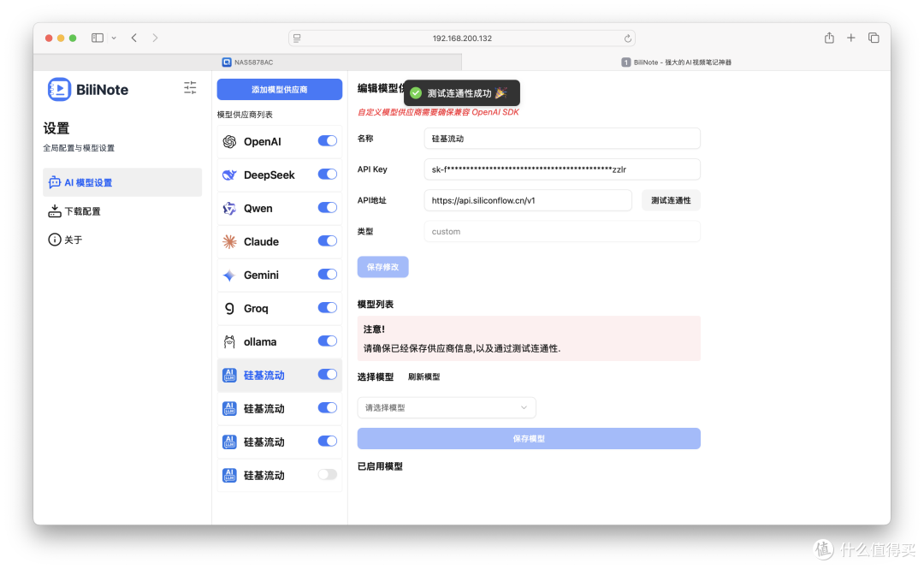Click the Safari address bar
The width and height of the screenshot is (924, 569).
[x=462, y=39]
